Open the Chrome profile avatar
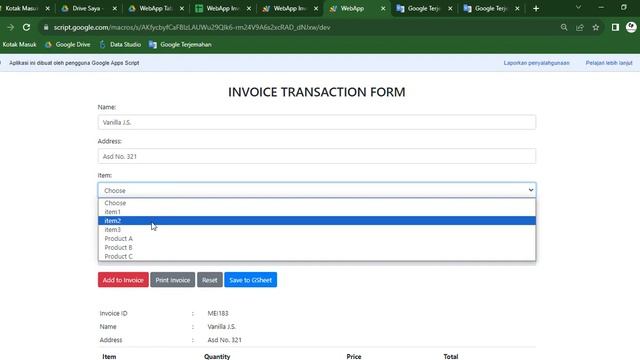This screenshot has width=640, height=360. click(631, 27)
